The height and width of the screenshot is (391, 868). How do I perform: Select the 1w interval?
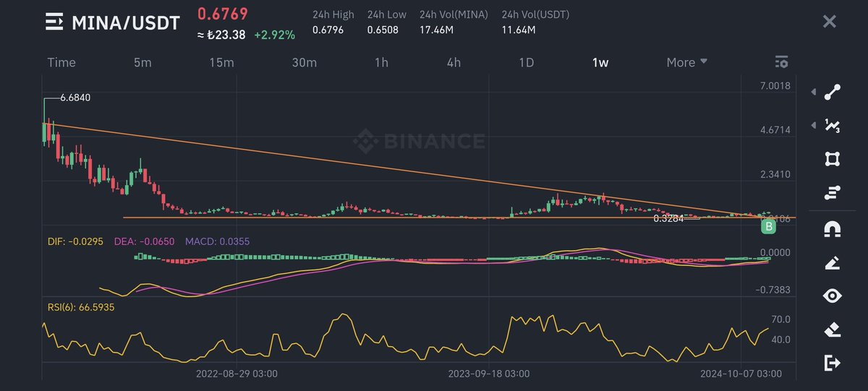(x=600, y=62)
